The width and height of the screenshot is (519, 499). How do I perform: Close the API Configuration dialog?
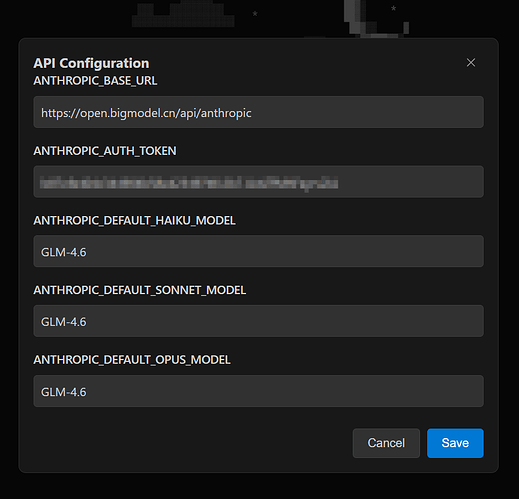tap(471, 63)
